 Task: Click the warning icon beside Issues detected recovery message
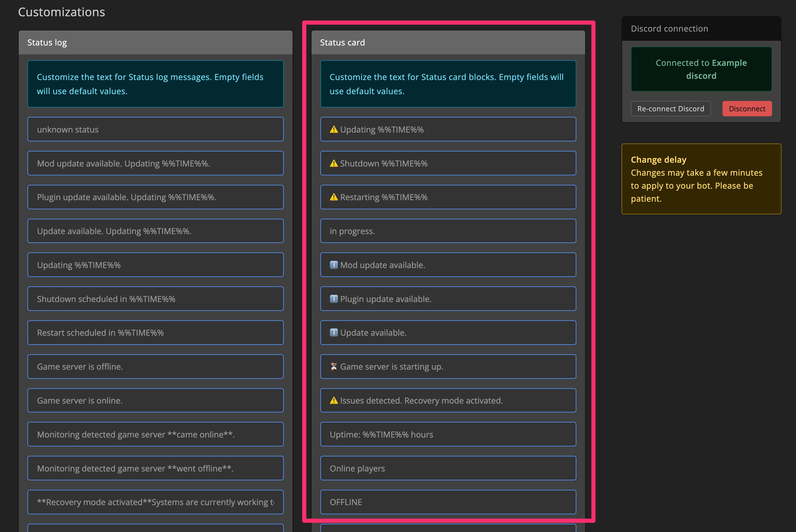[x=334, y=400]
